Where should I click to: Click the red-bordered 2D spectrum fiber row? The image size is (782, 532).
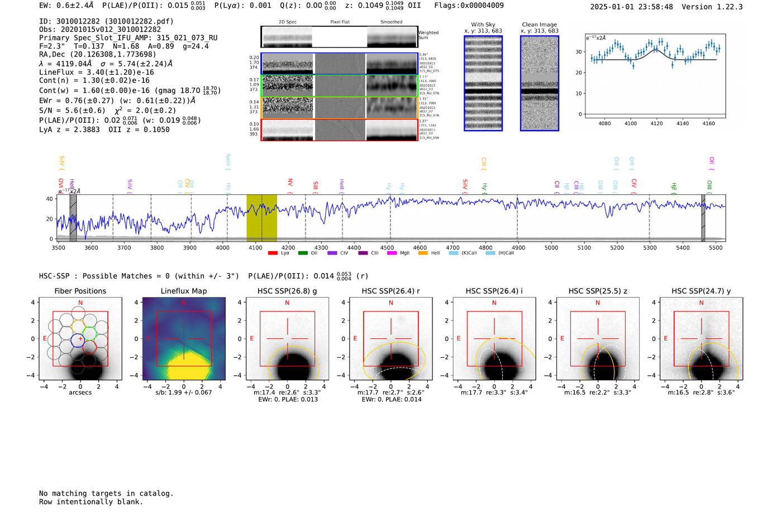tap(339, 130)
